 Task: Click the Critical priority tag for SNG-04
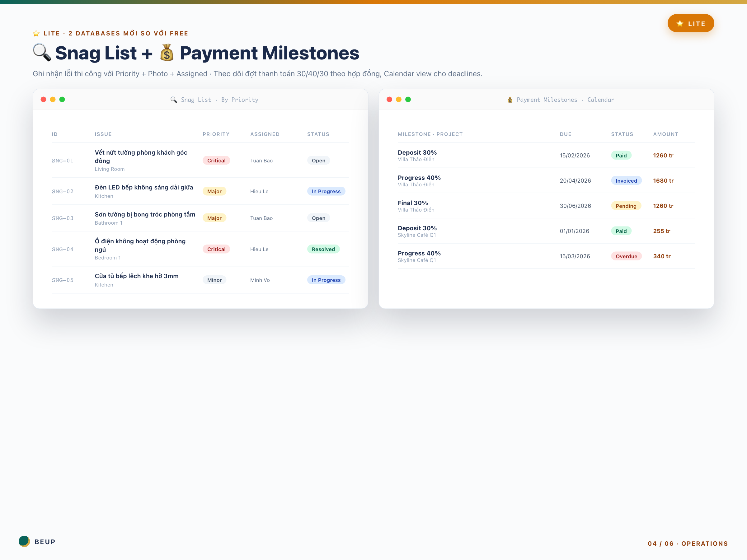(x=216, y=250)
